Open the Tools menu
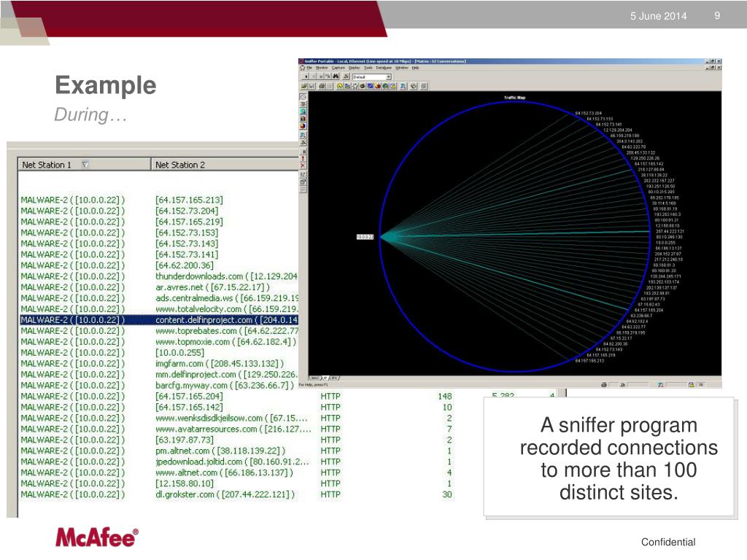 (x=368, y=68)
